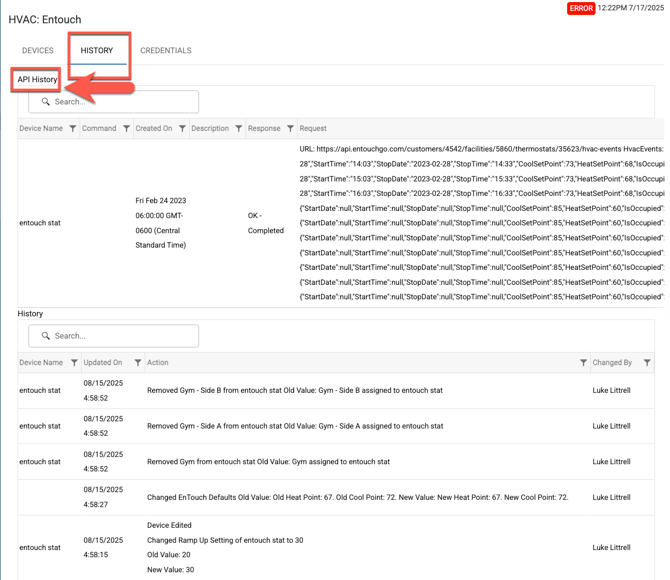The height and width of the screenshot is (580, 670).
Task: Open filter for Changed By column
Action: [647, 363]
